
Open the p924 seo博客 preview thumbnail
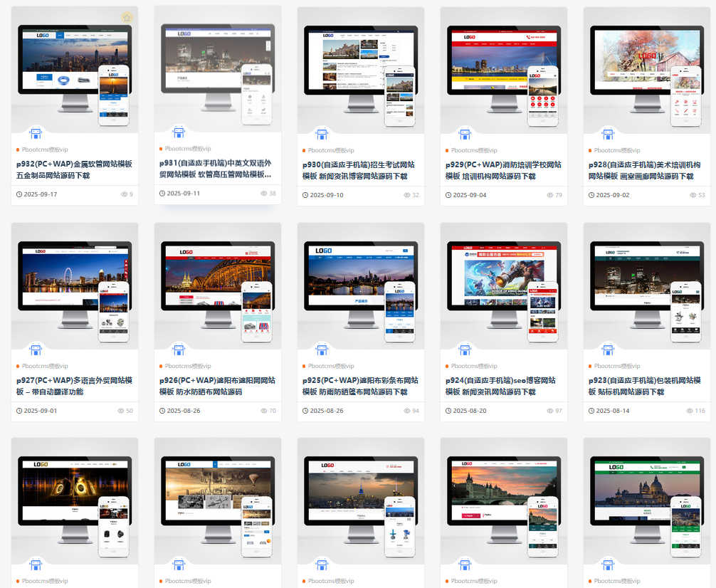tap(503, 285)
